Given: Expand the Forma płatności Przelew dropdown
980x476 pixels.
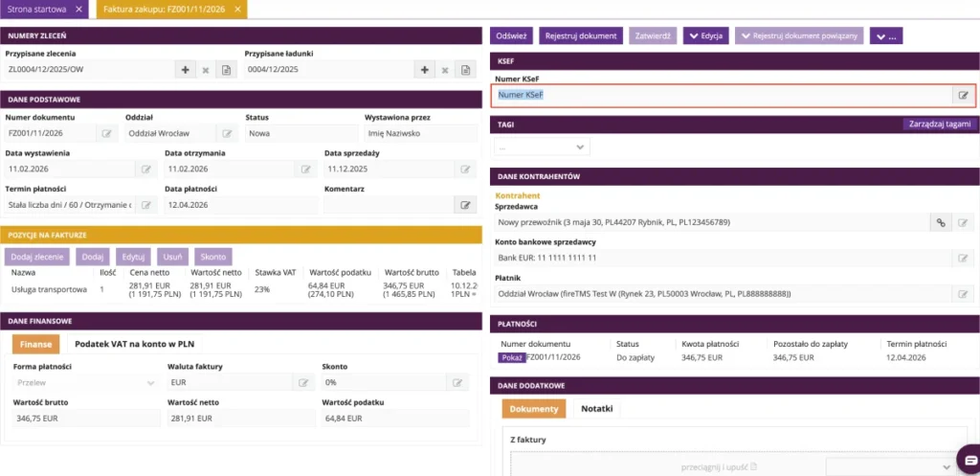Looking at the screenshot, I should (85, 382).
